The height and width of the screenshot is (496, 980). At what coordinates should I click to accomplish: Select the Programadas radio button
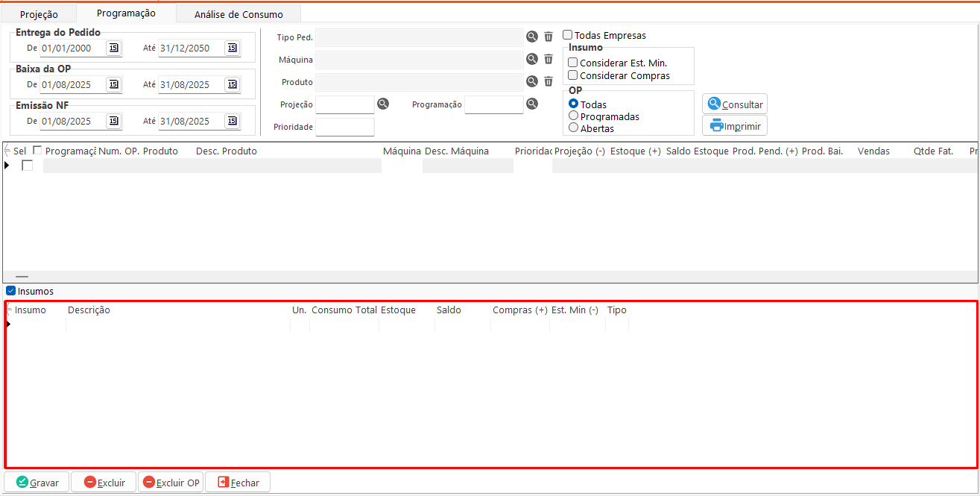tap(573, 116)
